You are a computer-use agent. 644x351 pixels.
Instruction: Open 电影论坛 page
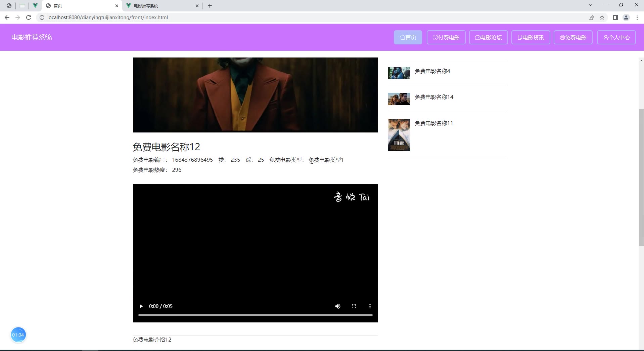pos(489,37)
